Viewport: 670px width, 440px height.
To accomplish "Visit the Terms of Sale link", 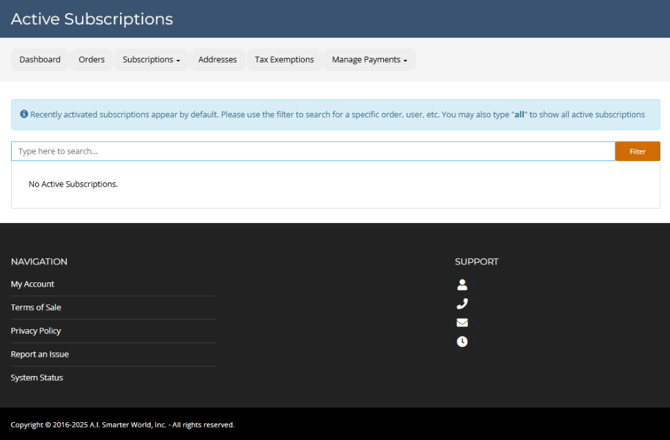I will tap(36, 307).
